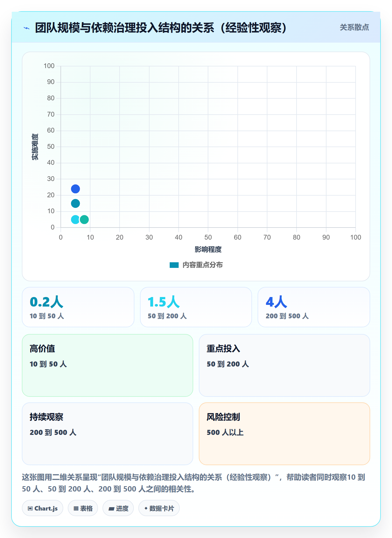Select the 4人 stat card

(x=314, y=307)
